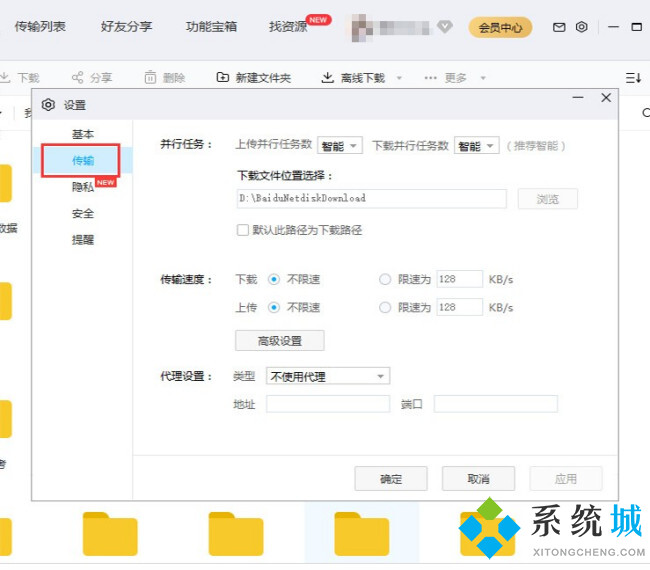Minimize the 设置 dialog
This screenshot has width=650, height=570.
(x=578, y=98)
